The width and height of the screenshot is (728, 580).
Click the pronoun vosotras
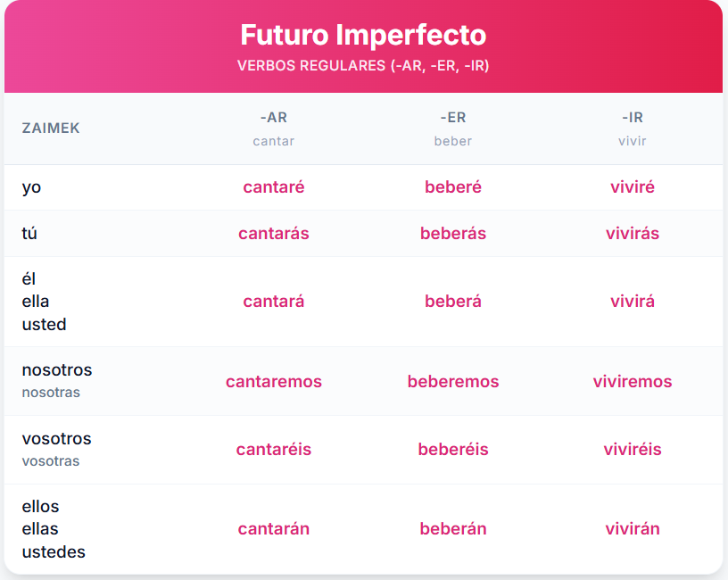[51, 461]
